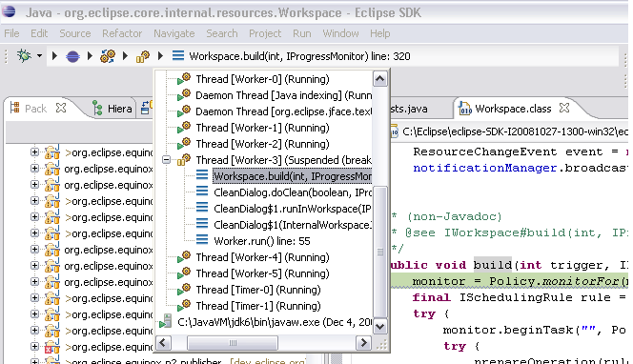
Task: Click the dropdown's horizontal scrollbar thumb
Action: click(233, 343)
